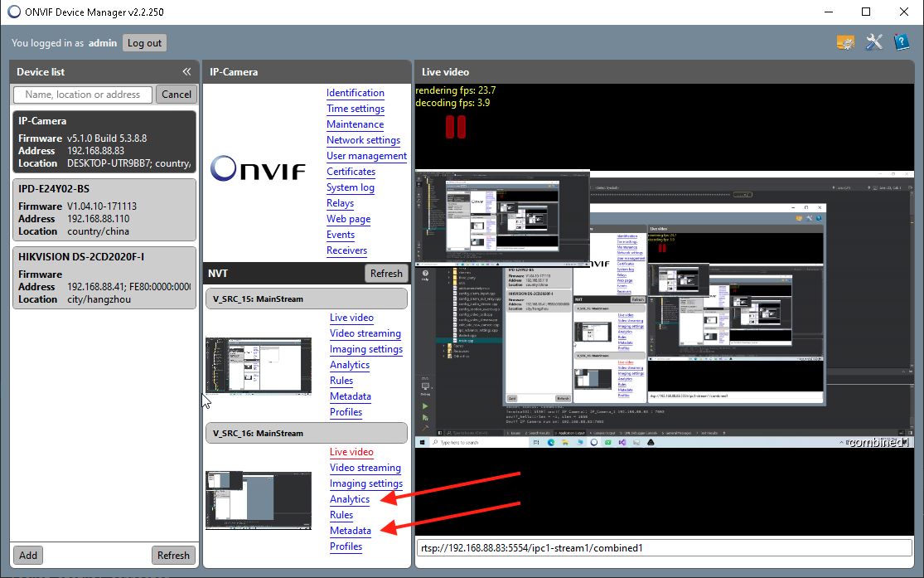The height and width of the screenshot is (578, 924).
Task: Open Network settings for the camera
Action: [363, 139]
